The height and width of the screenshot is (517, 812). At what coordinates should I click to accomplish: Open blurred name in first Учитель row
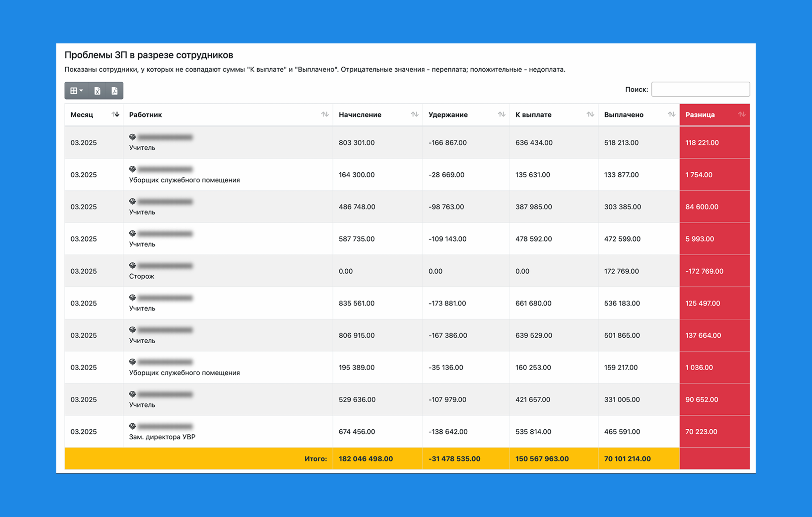pos(165,137)
